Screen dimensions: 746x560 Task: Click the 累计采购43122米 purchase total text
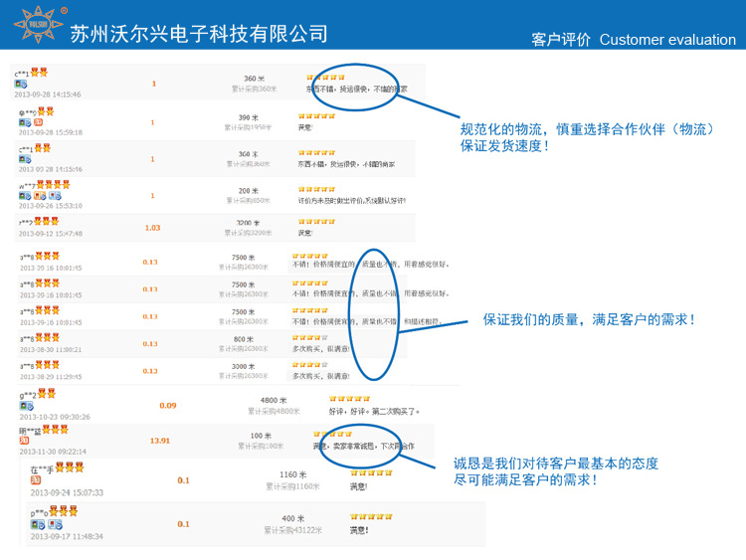pyautogui.click(x=293, y=530)
